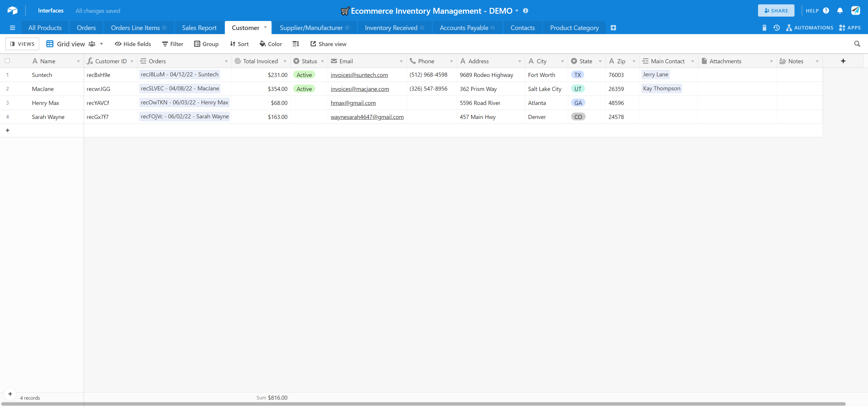
Task: Toggle the VIEWS sidebar button
Action: click(22, 44)
